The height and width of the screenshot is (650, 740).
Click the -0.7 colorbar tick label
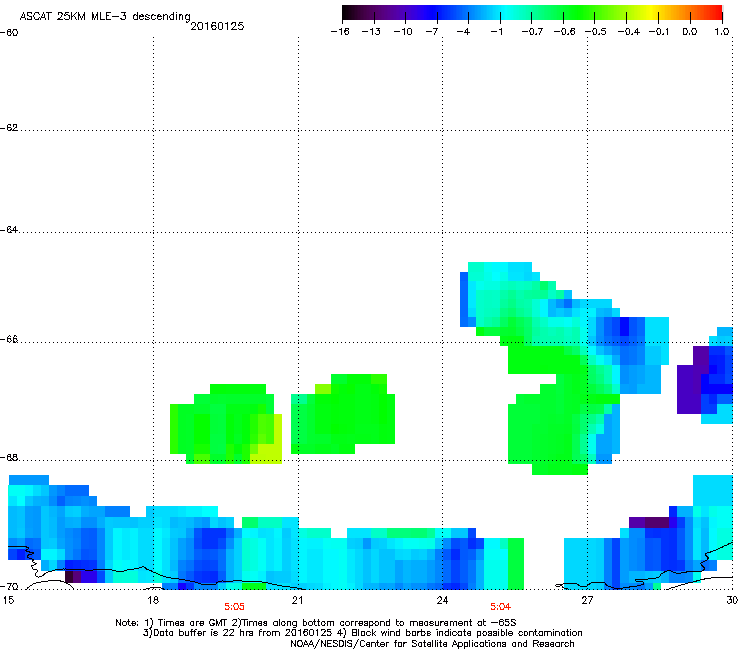pos(532,32)
